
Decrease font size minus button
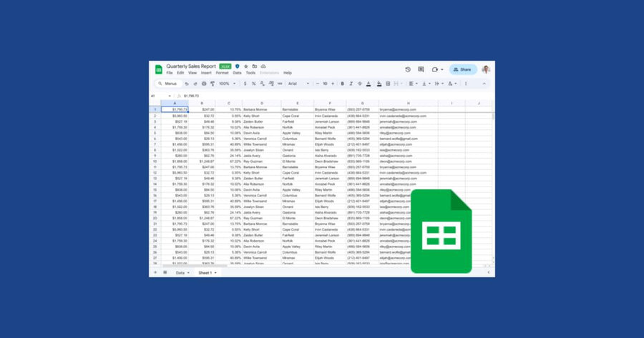click(318, 84)
